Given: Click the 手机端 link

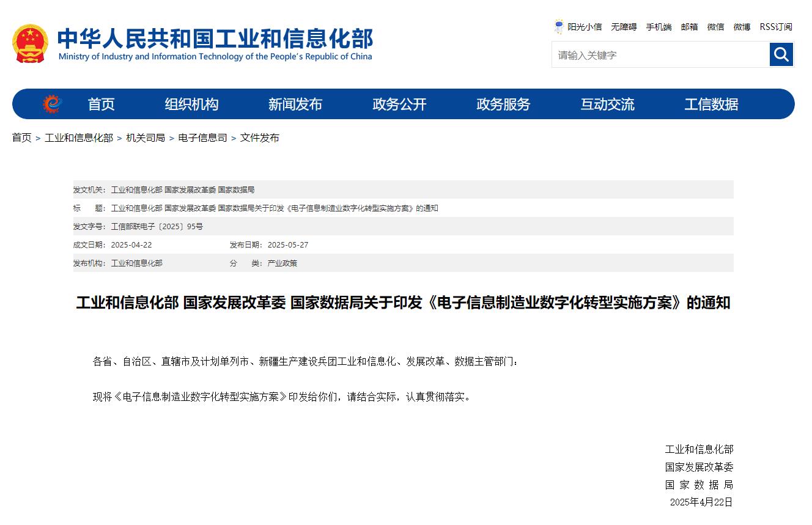Looking at the screenshot, I should (x=659, y=27).
